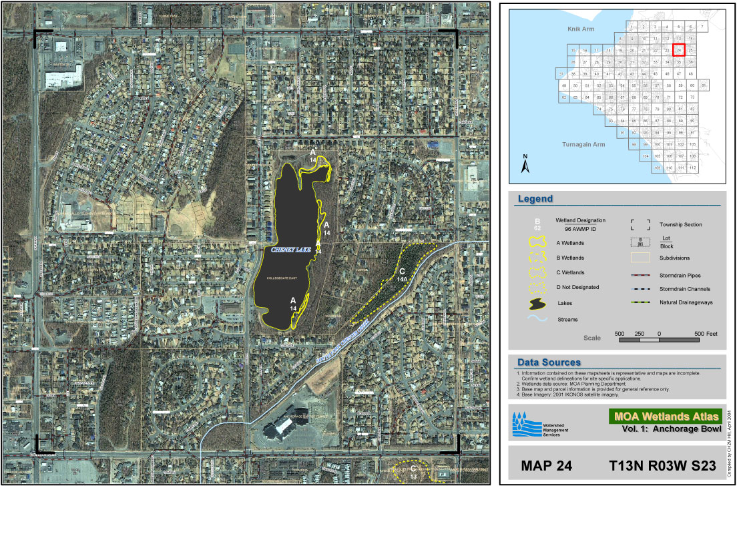The image size is (737, 560).
Task: Click the Stormdrain Pipes line sample
Action: tap(641, 275)
